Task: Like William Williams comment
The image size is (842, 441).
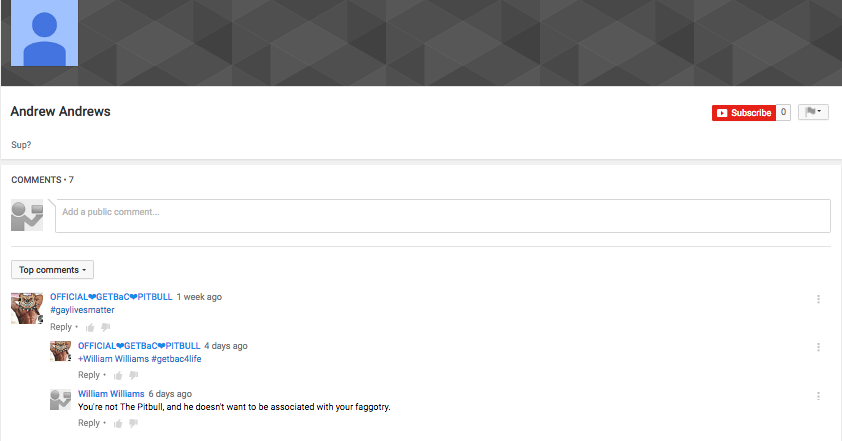Action: pyautogui.click(x=118, y=423)
